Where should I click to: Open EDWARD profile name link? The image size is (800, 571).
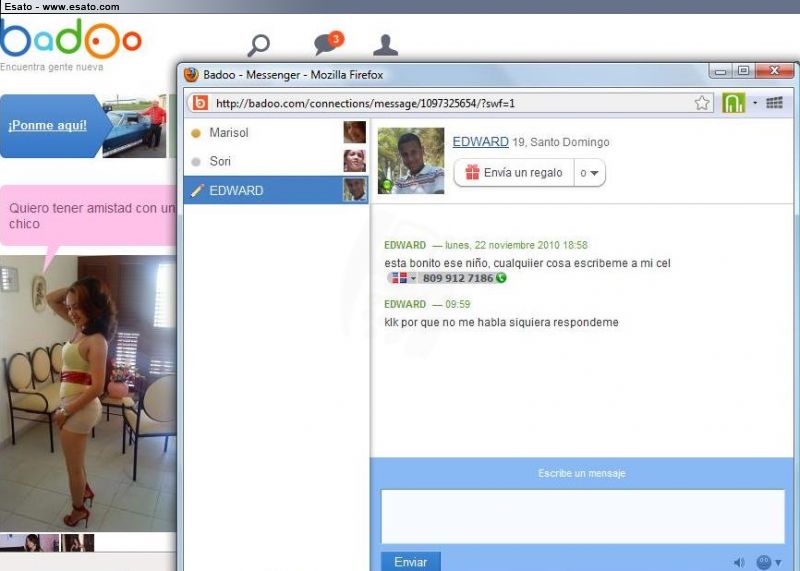point(481,141)
